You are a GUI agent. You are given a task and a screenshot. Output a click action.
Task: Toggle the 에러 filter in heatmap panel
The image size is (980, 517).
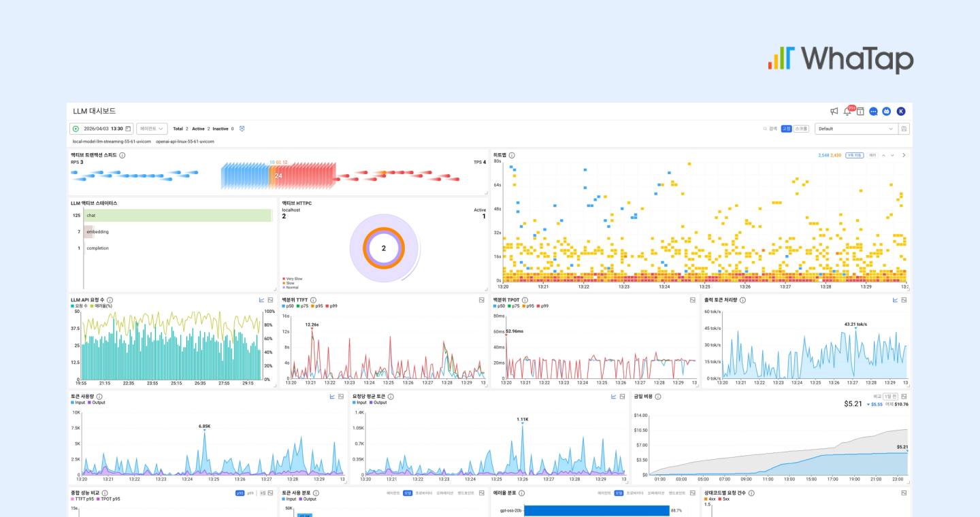(x=872, y=155)
